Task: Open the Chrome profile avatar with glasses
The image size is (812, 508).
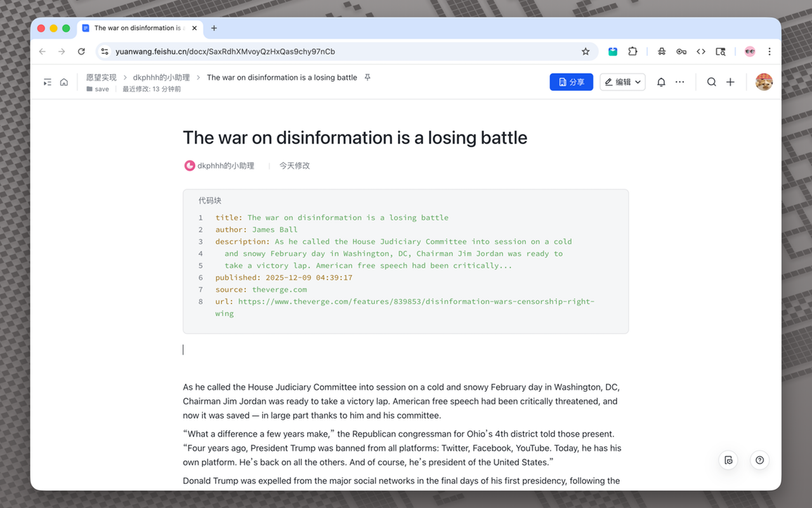Action: (x=750, y=51)
